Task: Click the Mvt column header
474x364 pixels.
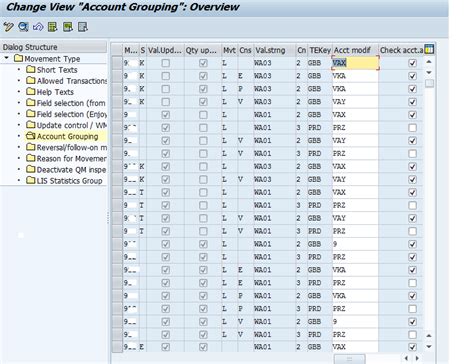Action: pyautogui.click(x=229, y=50)
